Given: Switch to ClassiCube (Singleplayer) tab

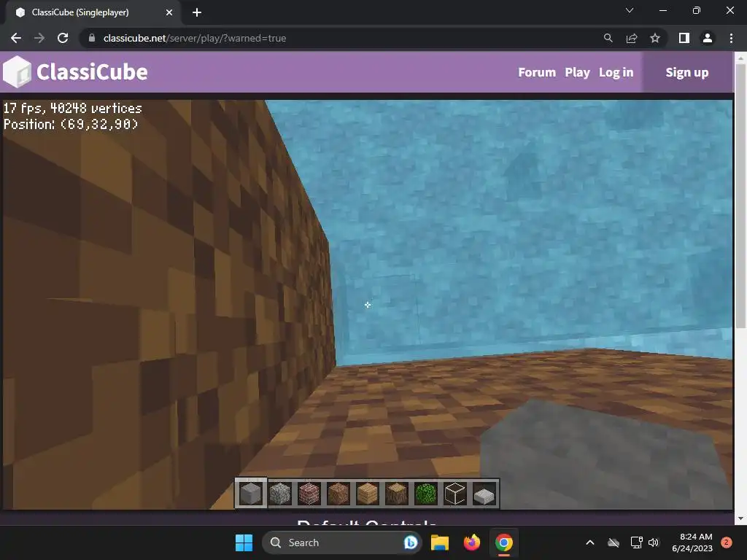Looking at the screenshot, I should pyautogui.click(x=93, y=12).
